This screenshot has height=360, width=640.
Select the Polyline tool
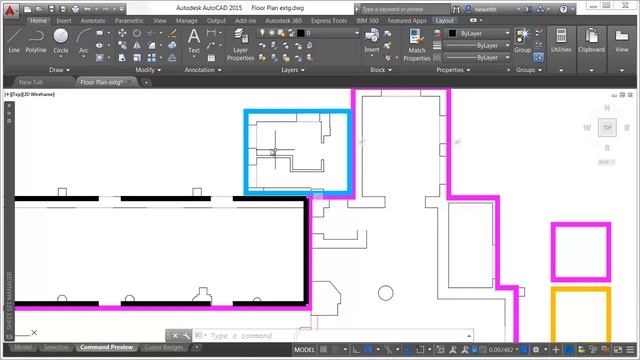click(x=36, y=41)
